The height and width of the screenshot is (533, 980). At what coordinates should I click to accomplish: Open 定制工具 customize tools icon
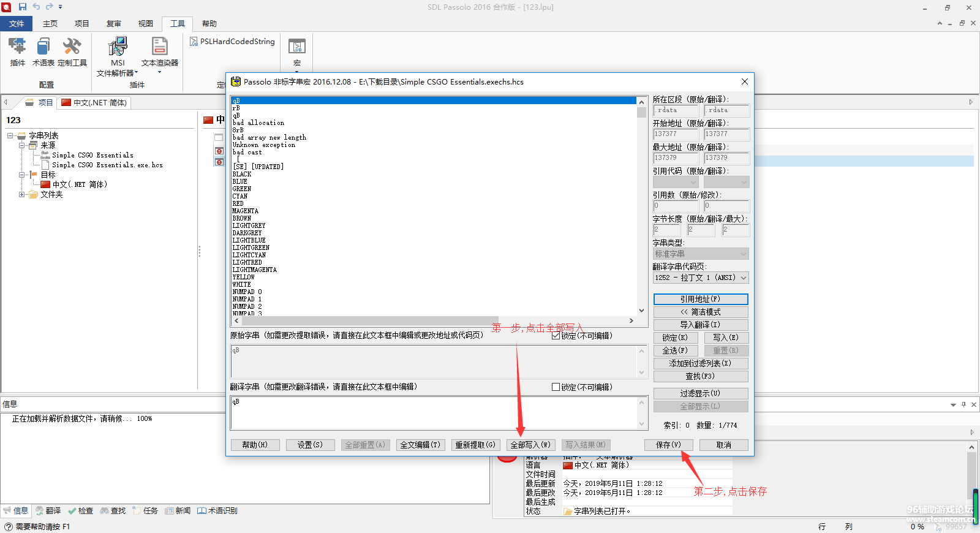coord(72,51)
